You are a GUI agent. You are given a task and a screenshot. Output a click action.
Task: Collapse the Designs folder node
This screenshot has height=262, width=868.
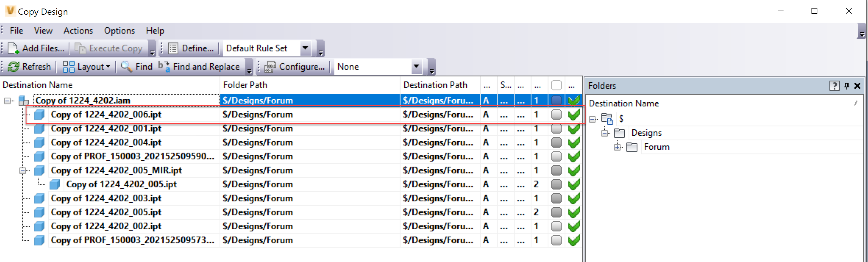click(605, 133)
